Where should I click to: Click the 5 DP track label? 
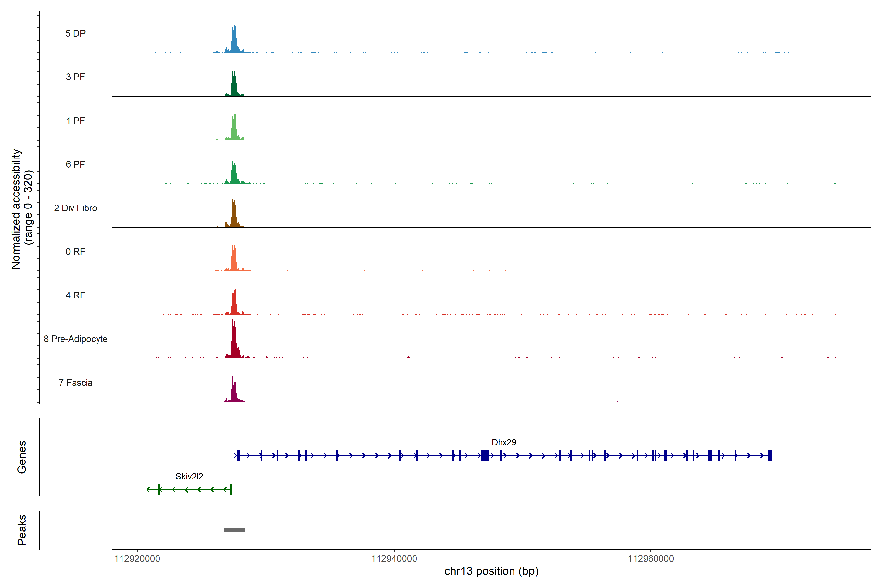tap(75, 33)
